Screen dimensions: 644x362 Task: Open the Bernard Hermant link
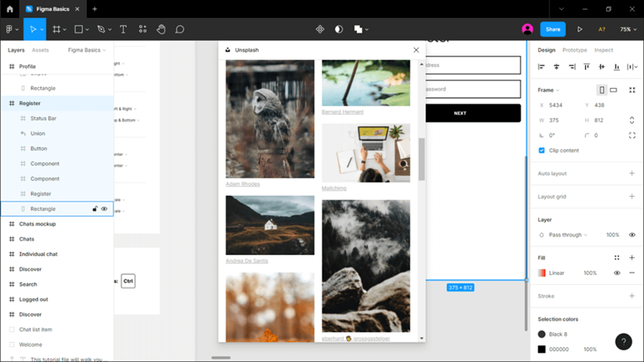343,112
